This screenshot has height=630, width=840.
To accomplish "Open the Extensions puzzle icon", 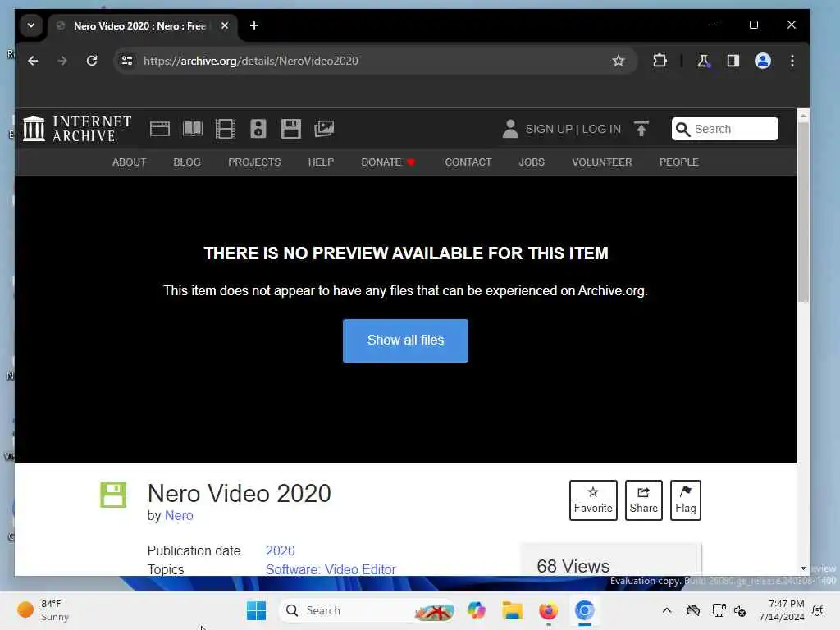I will (660, 61).
